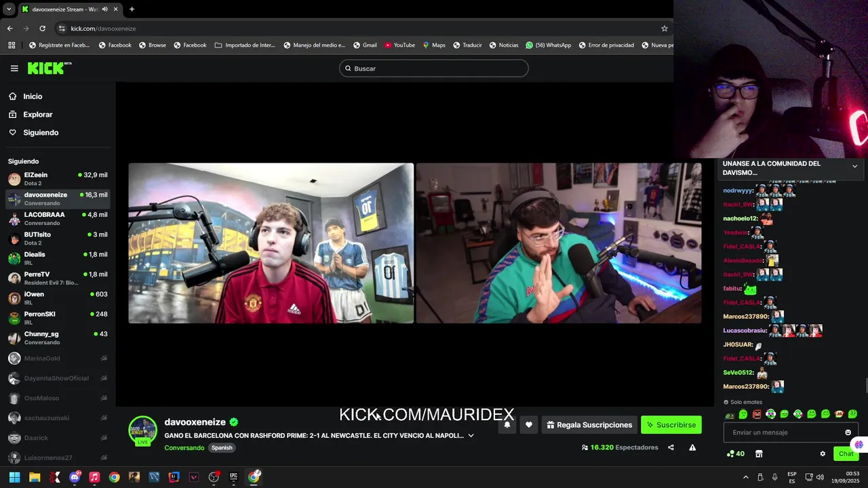Open offline channel MarinaGold
Image resolution: width=868 pixels, height=488 pixels.
point(58,358)
